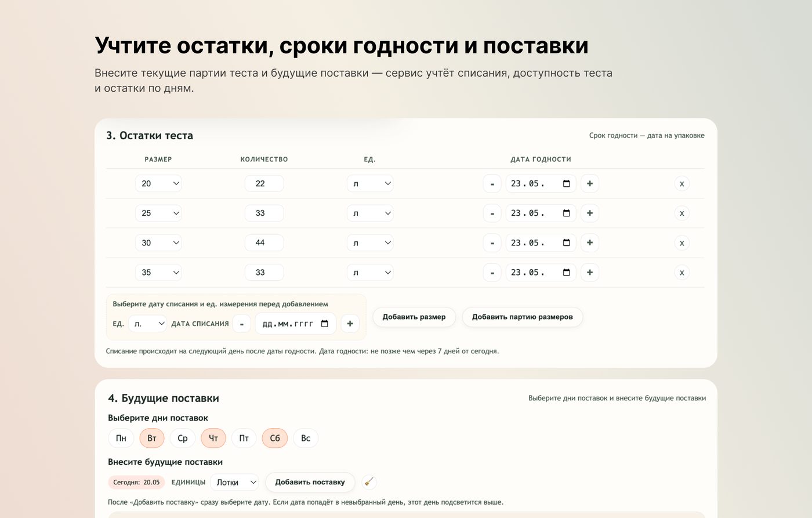Decrease expiry date in size 20 row

(492, 184)
